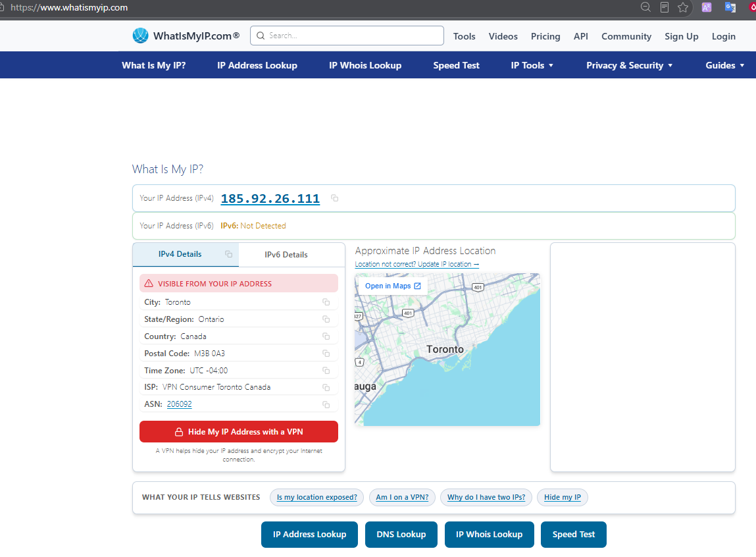Open Speed Test in the blue navigation bar
756x557 pixels.
[x=456, y=65]
